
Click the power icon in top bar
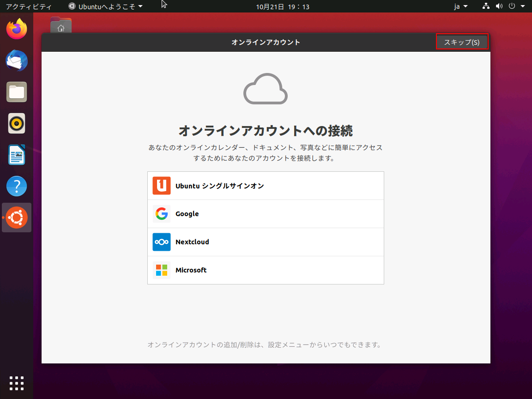point(512,6)
